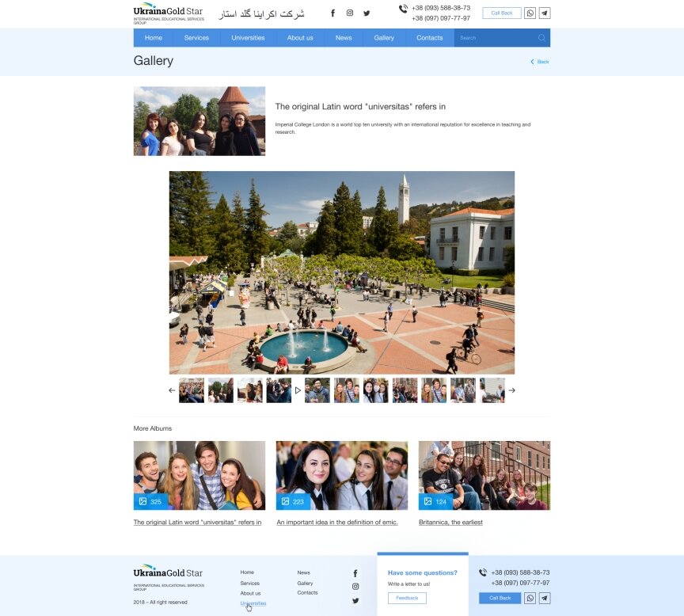Click the Call Back button in footer
The width and height of the screenshot is (684, 616).
pyautogui.click(x=500, y=598)
